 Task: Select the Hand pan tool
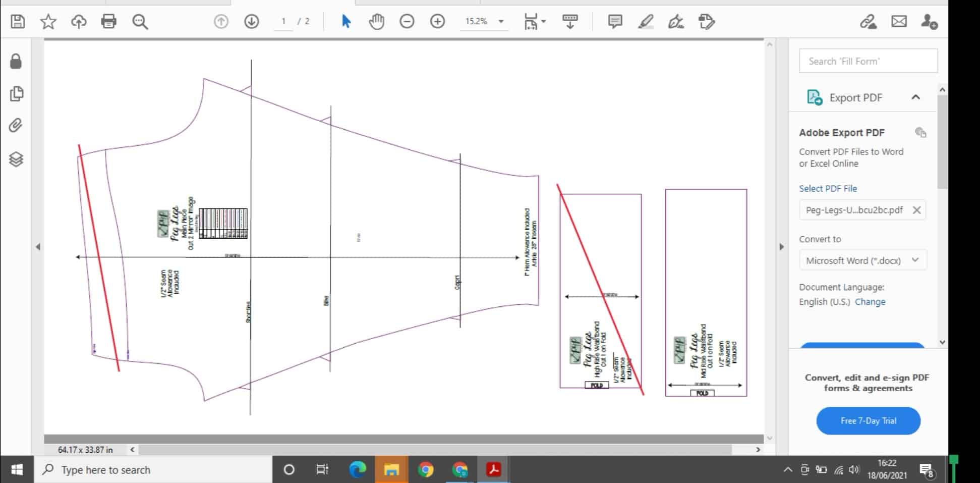point(376,22)
